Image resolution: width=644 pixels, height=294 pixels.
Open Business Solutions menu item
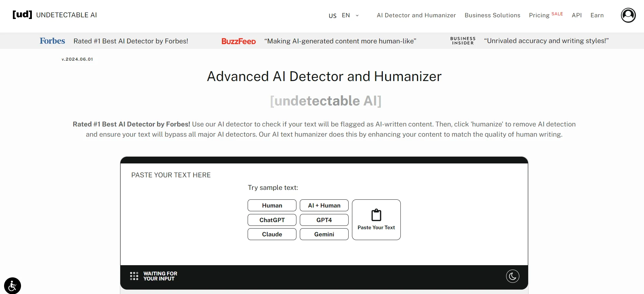[x=492, y=15]
